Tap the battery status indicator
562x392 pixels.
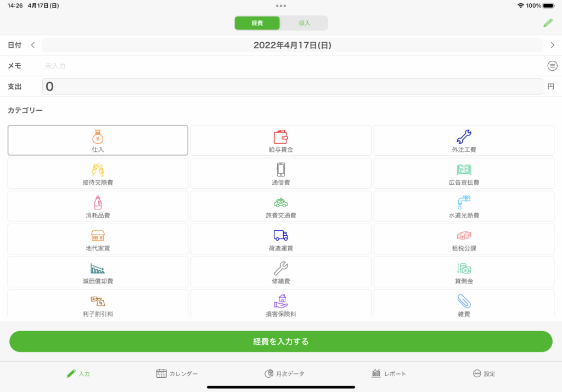click(548, 5)
